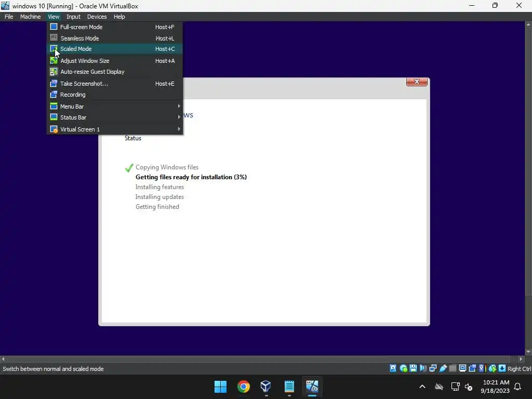Click the "Copying Windows files" status line
Viewport: 532px width, 399px height.
click(167, 167)
